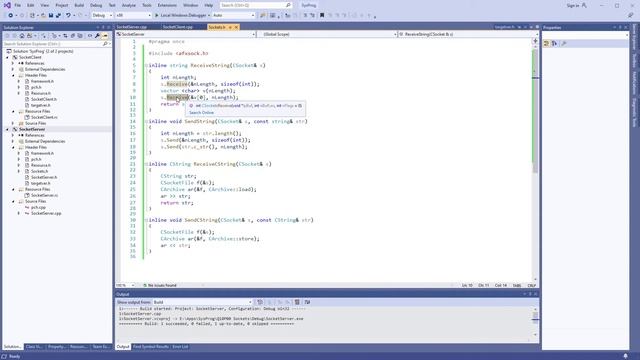Switch to SocketClient.cpp tab
This screenshot has height=360, width=640.
click(x=178, y=27)
